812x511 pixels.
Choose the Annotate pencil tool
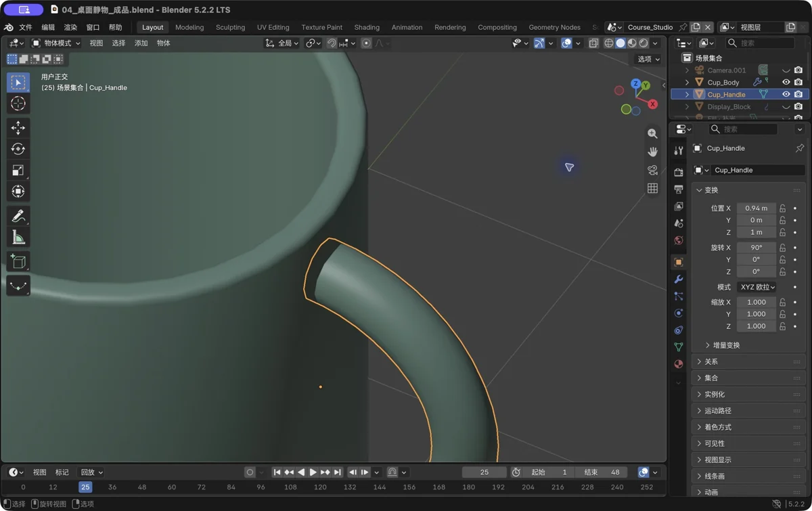pos(18,216)
